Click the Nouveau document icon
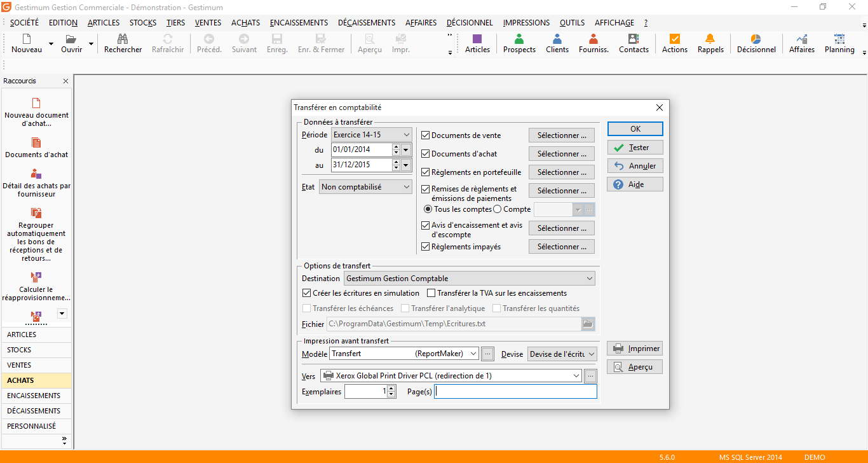Viewport: 868px width, 463px height. (27, 43)
